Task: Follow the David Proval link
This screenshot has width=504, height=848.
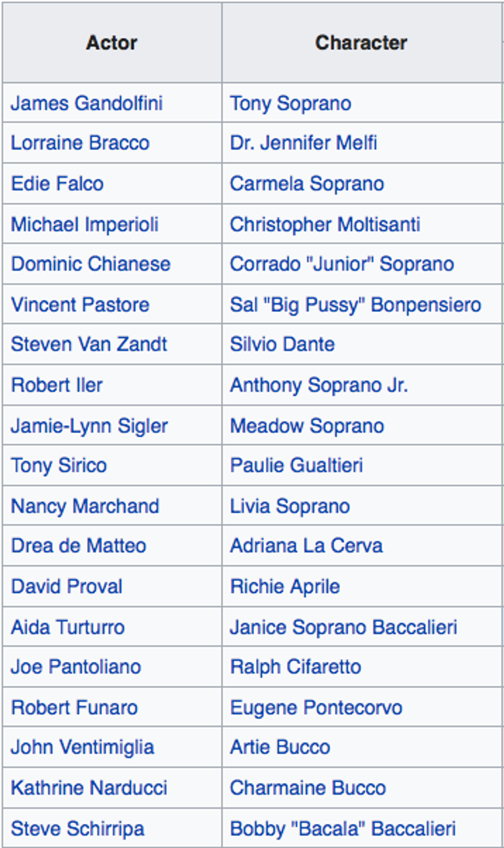Action: pos(66,587)
